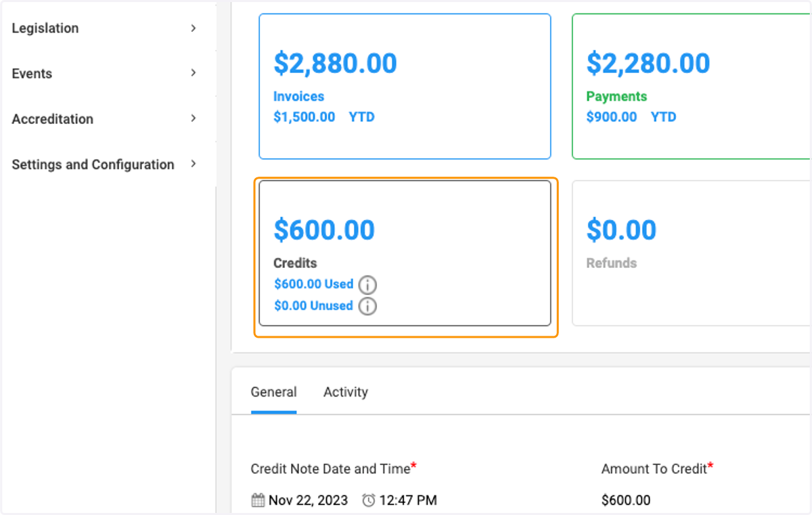
Task: Click the Refunds label
Action: click(612, 263)
